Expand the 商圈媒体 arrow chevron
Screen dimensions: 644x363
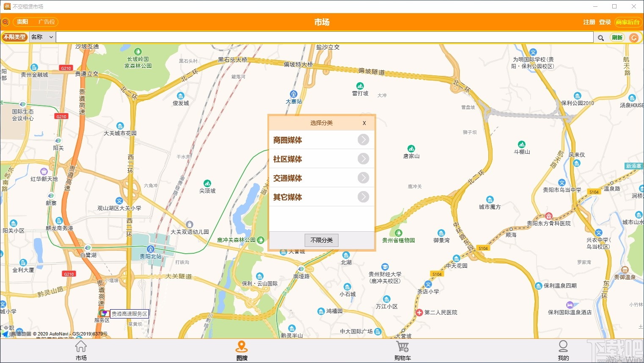click(363, 140)
